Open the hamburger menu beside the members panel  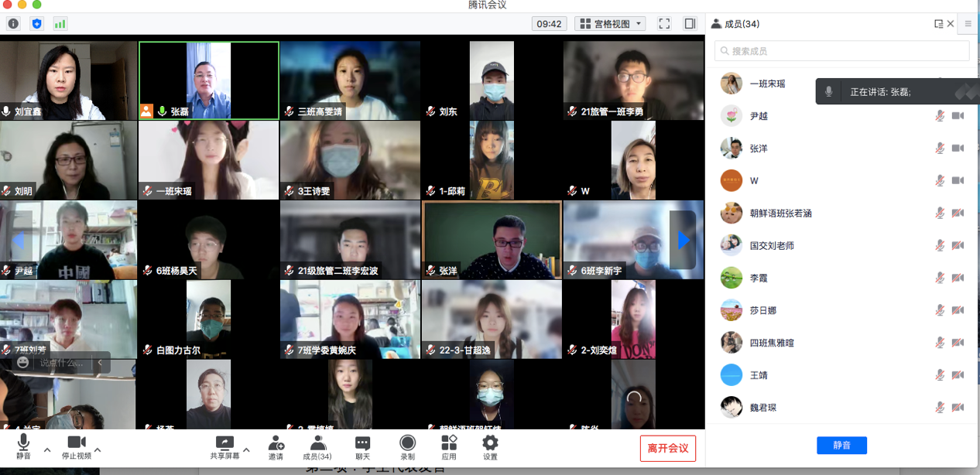968,24
